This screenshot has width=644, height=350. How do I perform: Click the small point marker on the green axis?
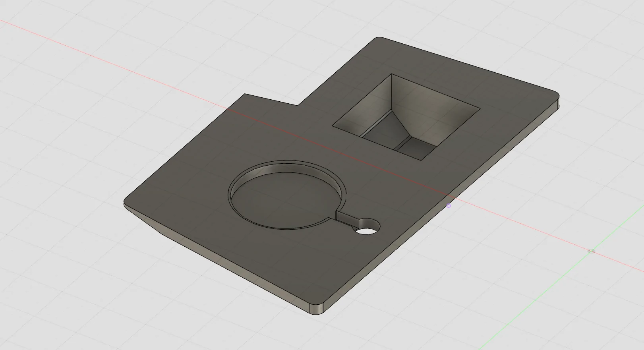(591, 251)
